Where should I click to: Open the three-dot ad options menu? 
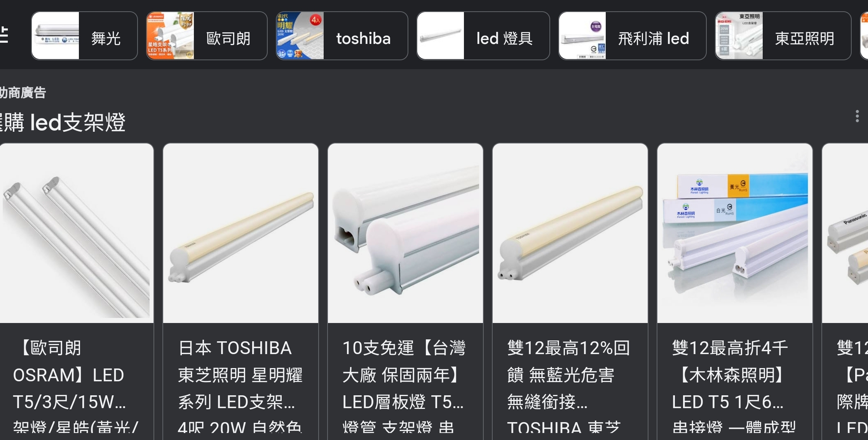pos(857,116)
